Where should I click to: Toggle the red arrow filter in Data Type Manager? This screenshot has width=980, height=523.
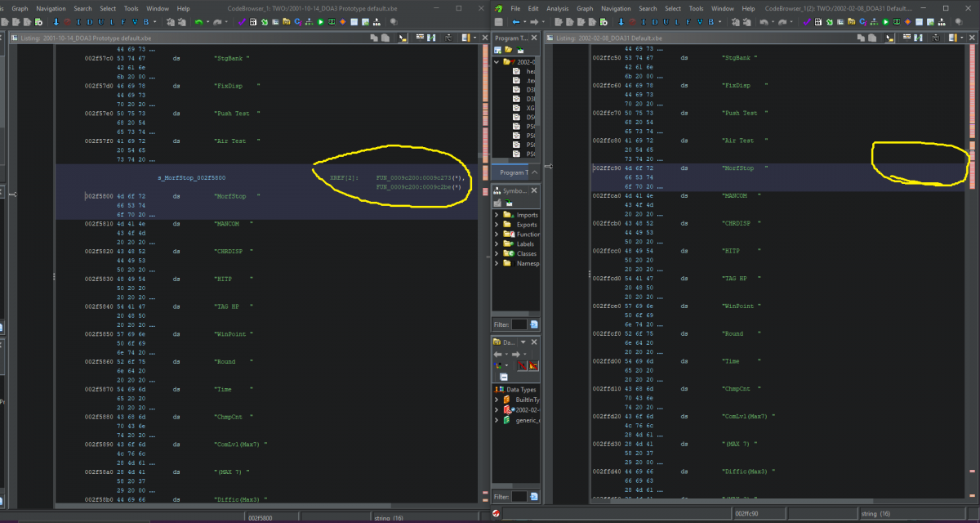[x=533, y=365]
